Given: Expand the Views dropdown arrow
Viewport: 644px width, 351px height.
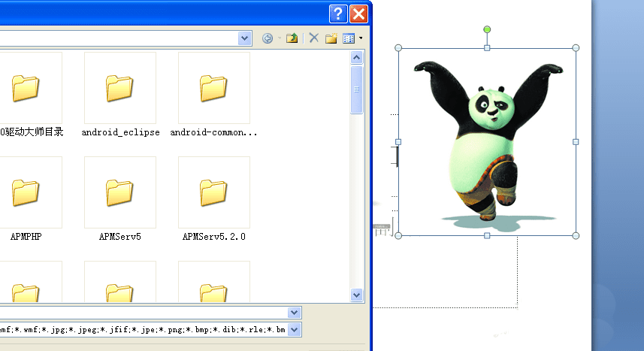Looking at the screenshot, I should [x=361, y=38].
